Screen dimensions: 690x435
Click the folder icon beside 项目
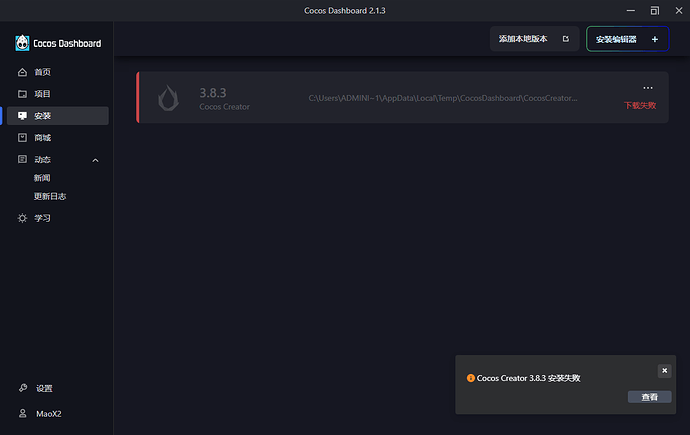point(22,94)
